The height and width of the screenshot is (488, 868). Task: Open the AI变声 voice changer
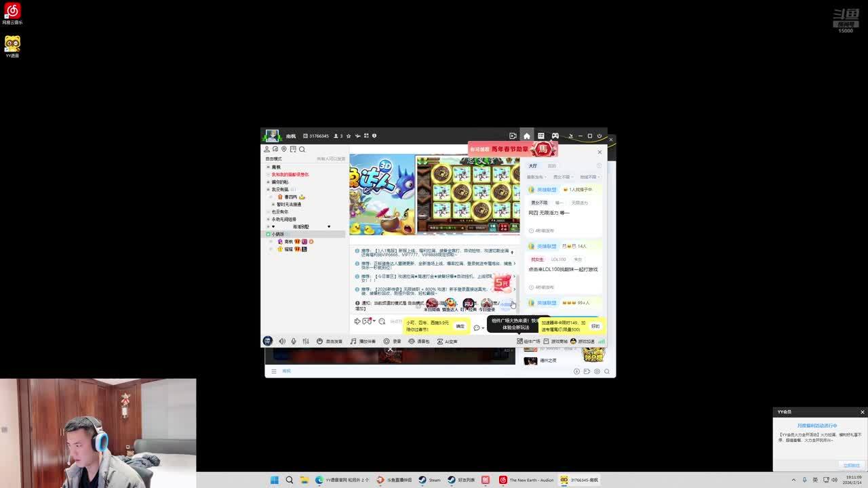point(447,341)
